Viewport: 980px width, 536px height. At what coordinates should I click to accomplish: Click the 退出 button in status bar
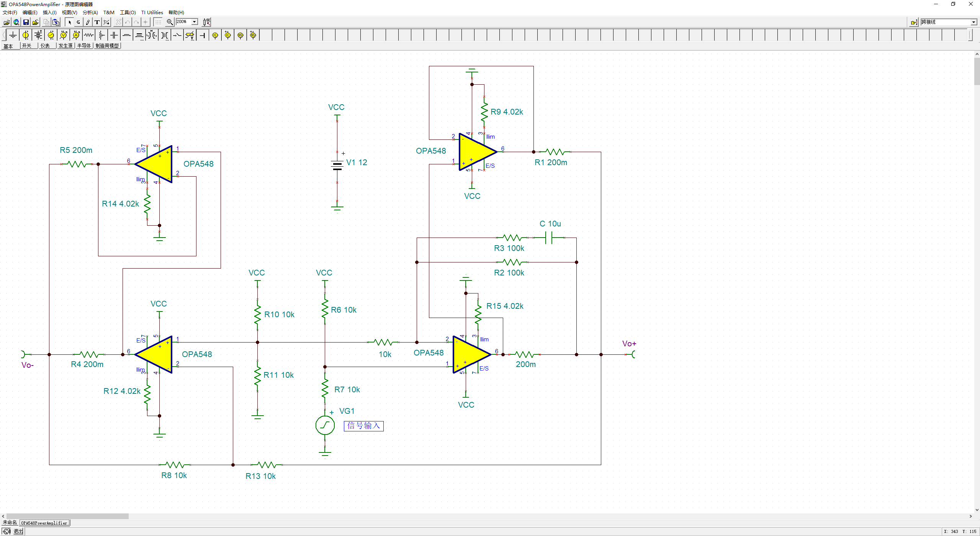pos(18,531)
